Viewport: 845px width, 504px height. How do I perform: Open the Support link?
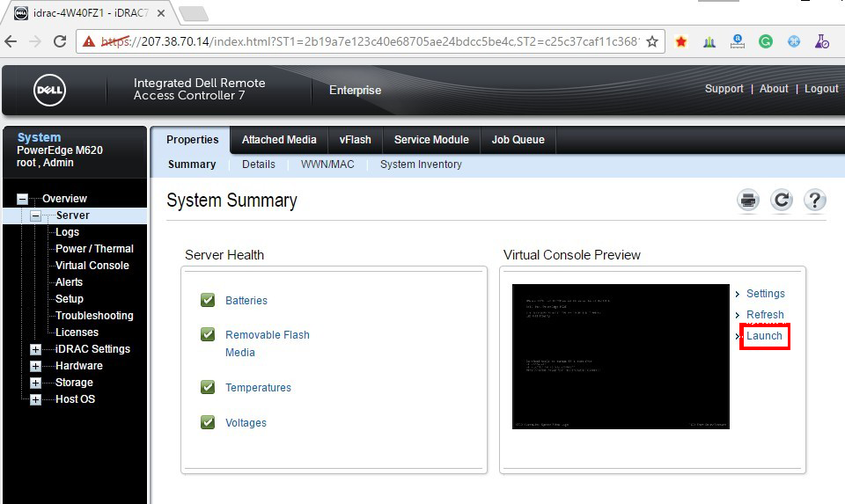(x=724, y=89)
